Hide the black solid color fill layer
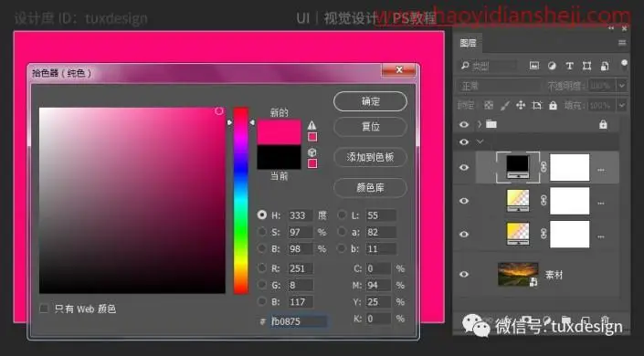This screenshot has height=356, width=644. pos(464,168)
